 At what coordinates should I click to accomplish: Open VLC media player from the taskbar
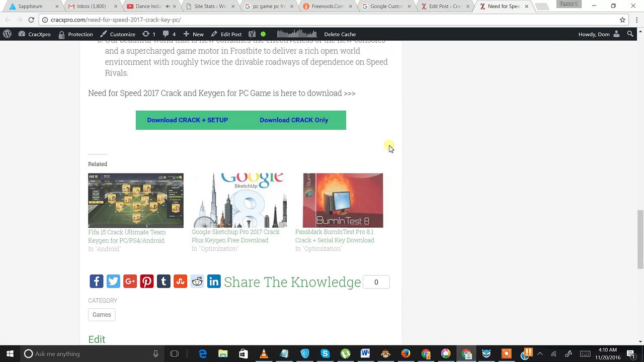[x=264, y=354]
